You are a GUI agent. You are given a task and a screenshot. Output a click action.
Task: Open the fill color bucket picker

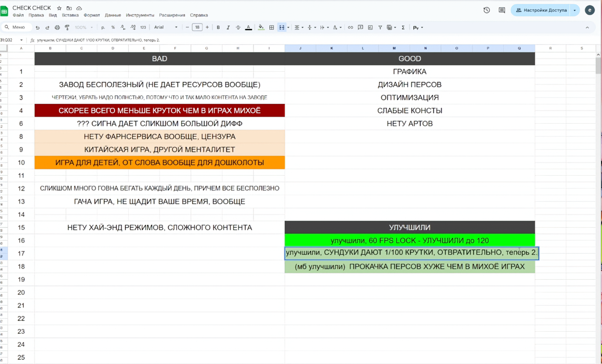click(x=261, y=27)
